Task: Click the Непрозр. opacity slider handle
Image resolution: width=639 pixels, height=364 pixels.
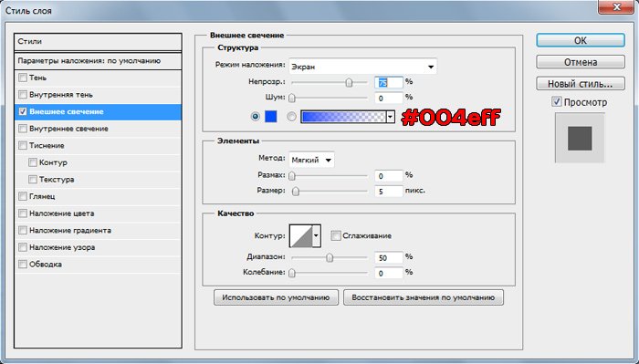Action: click(x=349, y=82)
